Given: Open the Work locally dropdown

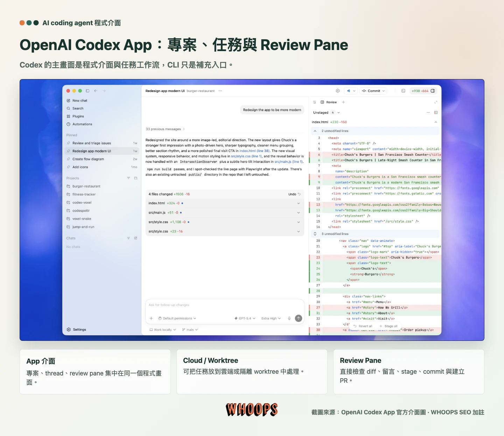Looking at the screenshot, I should click(162, 330).
